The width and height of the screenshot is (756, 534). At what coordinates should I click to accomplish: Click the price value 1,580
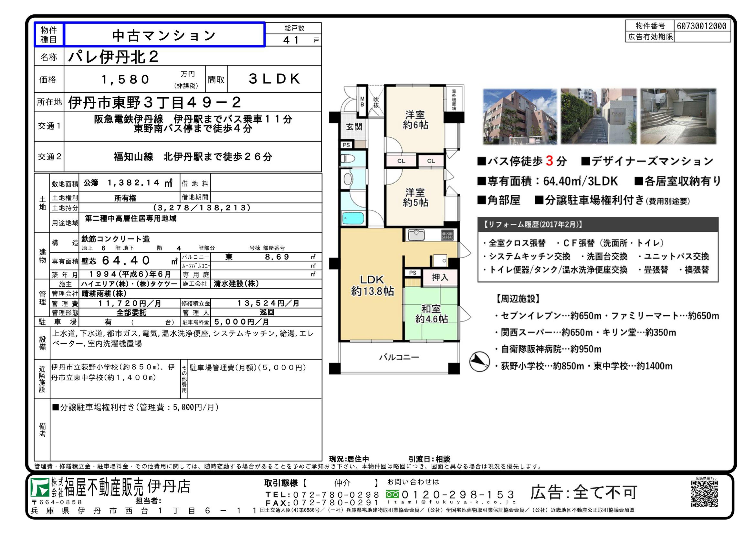pos(125,79)
